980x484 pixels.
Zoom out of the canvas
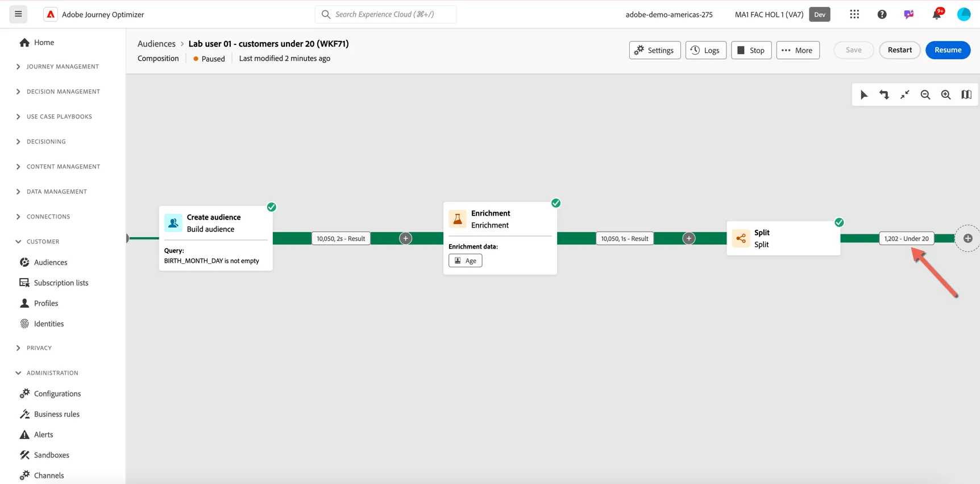[925, 95]
